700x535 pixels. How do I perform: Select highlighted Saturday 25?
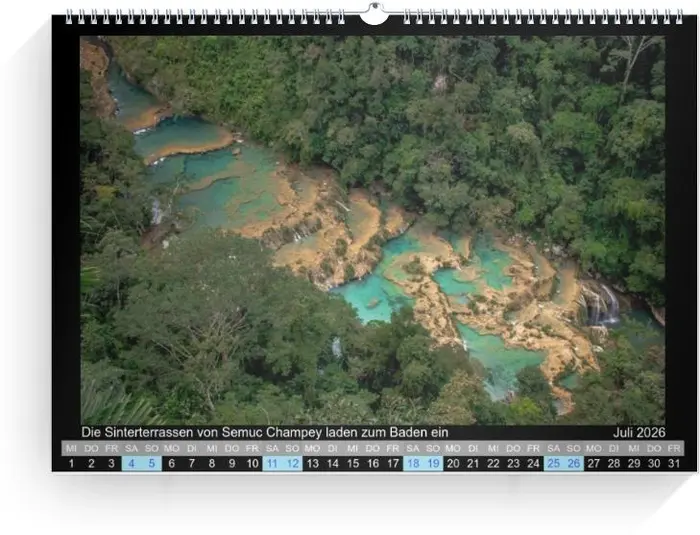pos(553,463)
